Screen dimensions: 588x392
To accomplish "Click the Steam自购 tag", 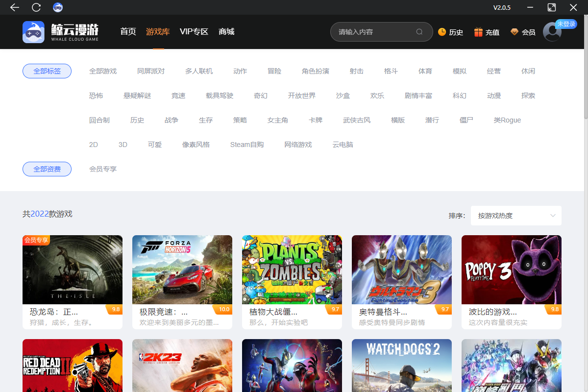I will point(247,145).
